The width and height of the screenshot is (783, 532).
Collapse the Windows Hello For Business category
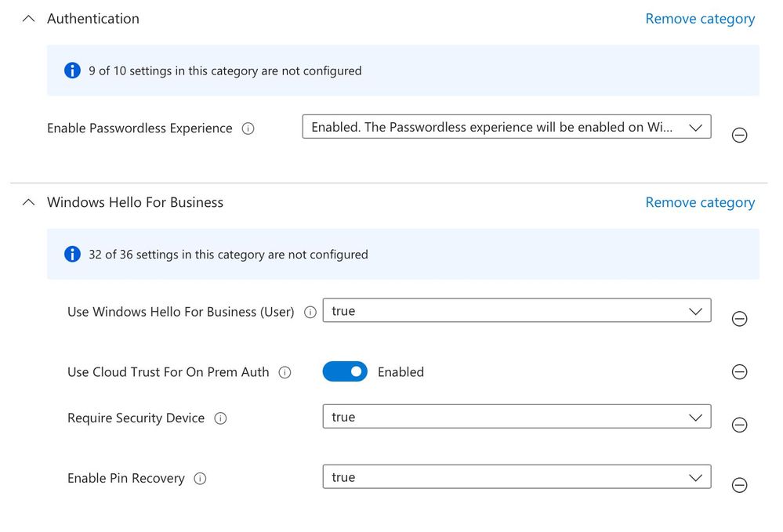tap(29, 202)
